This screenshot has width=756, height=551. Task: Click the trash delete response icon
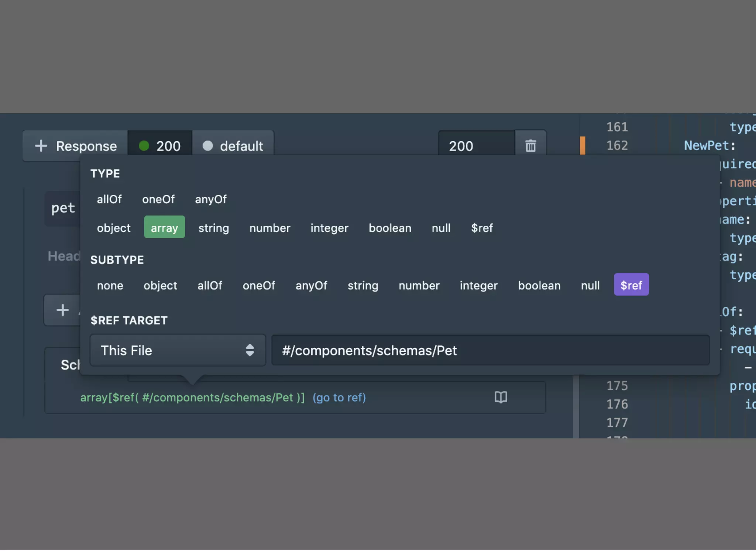pos(530,146)
